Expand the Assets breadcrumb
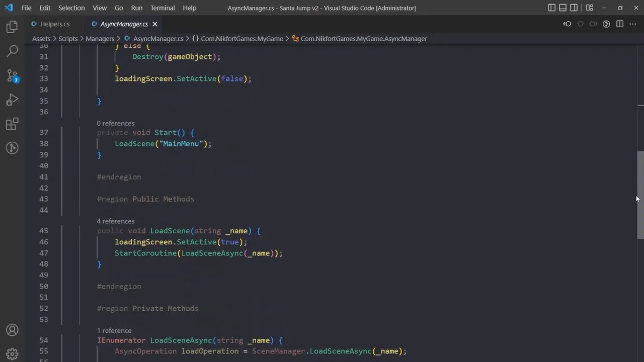The height and width of the screenshot is (362, 644). pos(41,39)
